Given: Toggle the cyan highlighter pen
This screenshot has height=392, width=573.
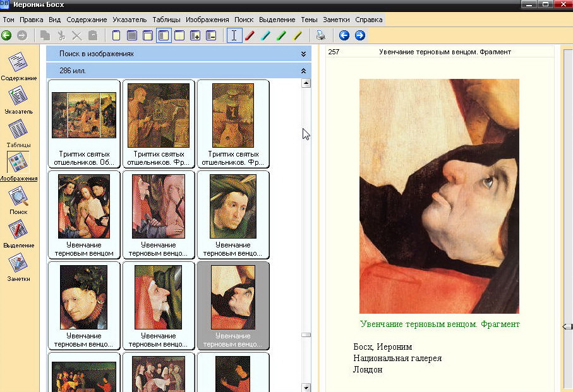Looking at the screenshot, I should point(266,35).
